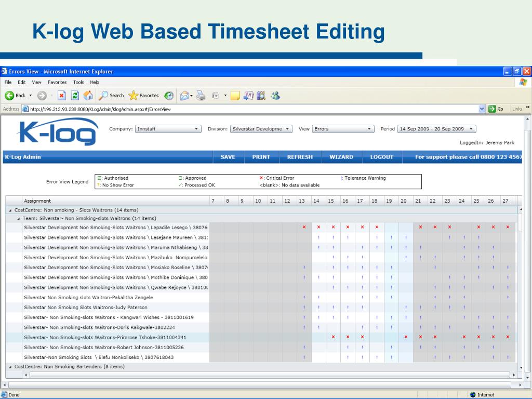The width and height of the screenshot is (532, 399).
Task: Open the File menu
Action: coord(8,82)
